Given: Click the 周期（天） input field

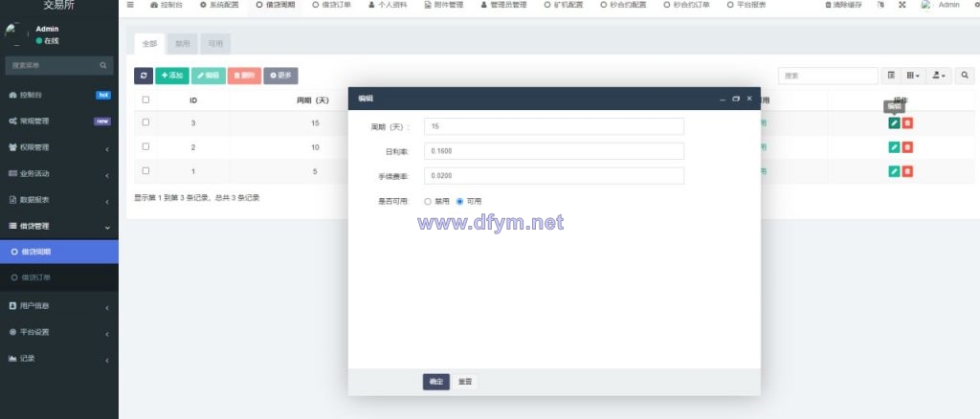Looking at the screenshot, I should tap(554, 126).
